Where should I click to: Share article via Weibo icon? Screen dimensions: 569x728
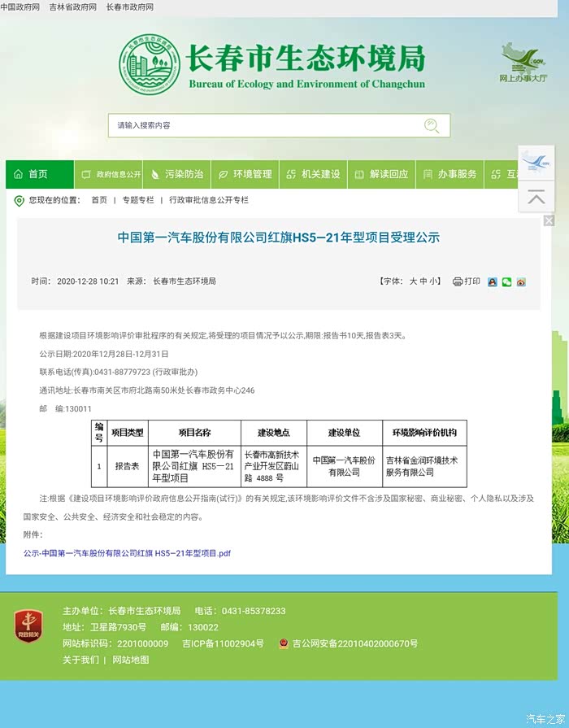click(x=521, y=281)
